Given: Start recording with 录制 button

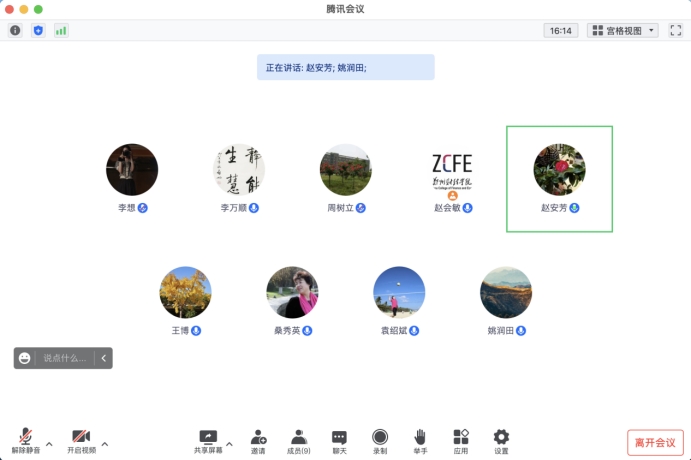Looking at the screenshot, I should click(380, 441).
